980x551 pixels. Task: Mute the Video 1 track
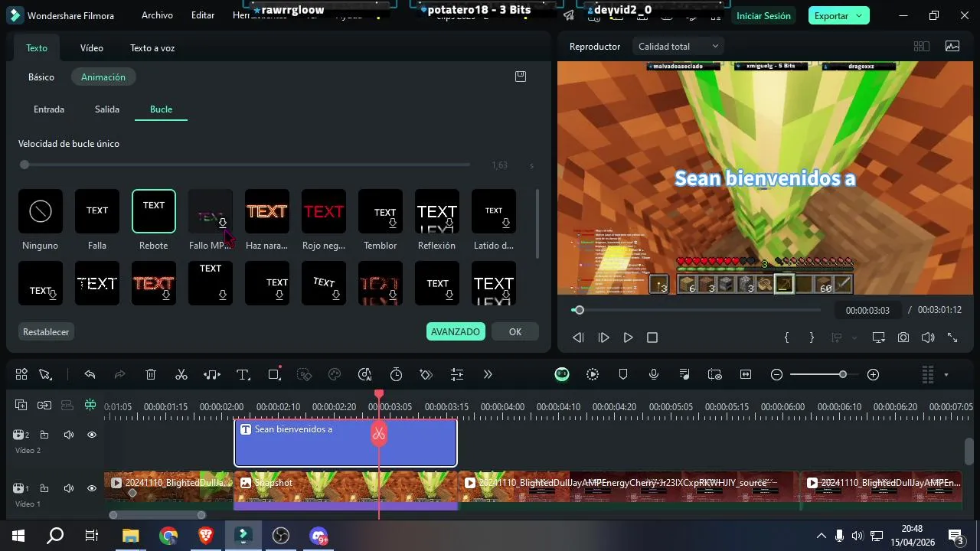pyautogui.click(x=69, y=488)
